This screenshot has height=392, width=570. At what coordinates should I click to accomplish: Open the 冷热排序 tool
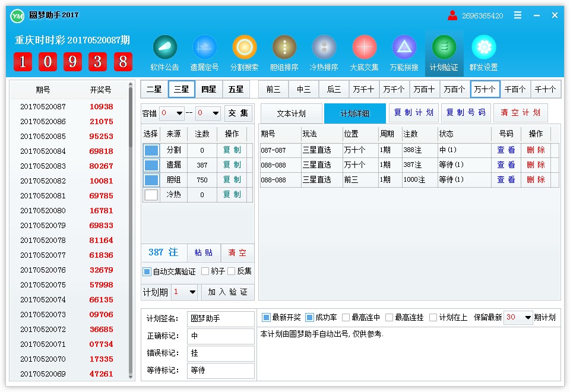coord(324,48)
